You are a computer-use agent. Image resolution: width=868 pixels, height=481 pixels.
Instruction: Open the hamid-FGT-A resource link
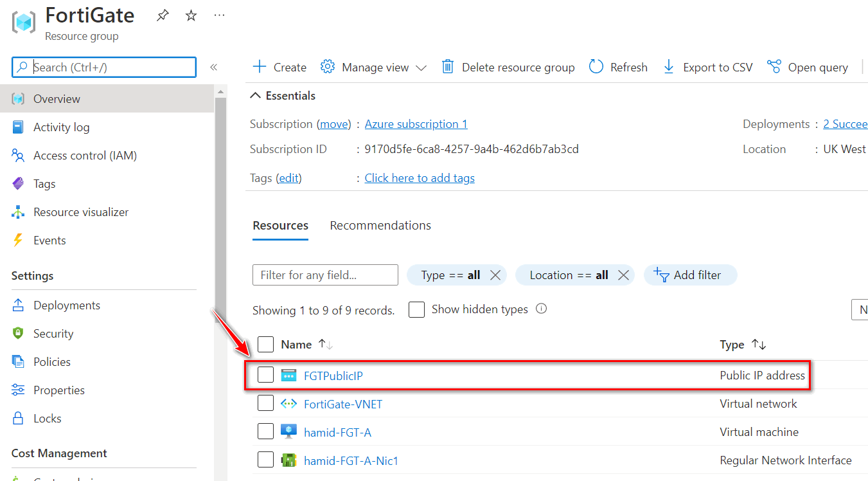tap(337, 432)
